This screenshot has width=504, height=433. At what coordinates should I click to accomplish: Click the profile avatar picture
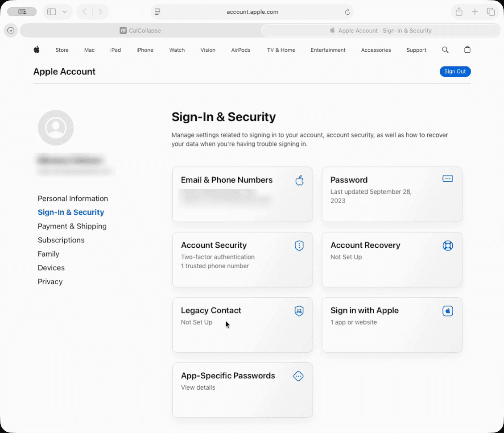56,128
